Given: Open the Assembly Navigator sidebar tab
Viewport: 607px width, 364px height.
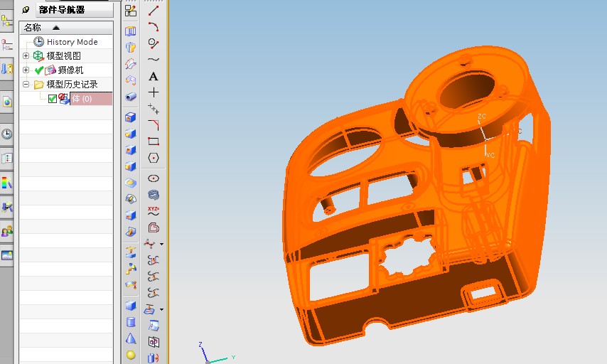Looking at the screenshot, I should (x=6, y=22).
